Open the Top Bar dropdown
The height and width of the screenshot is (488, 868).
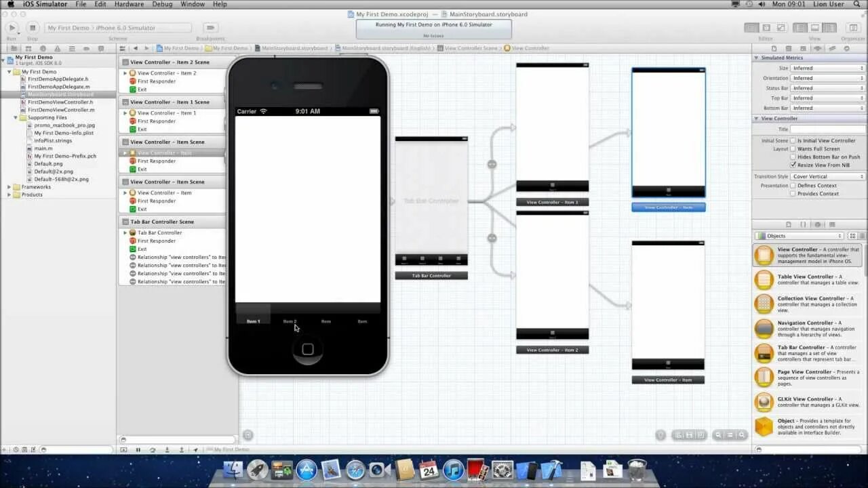click(828, 98)
